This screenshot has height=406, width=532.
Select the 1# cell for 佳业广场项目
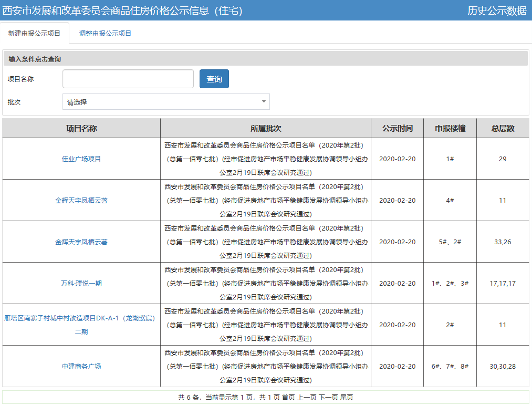(x=450, y=159)
